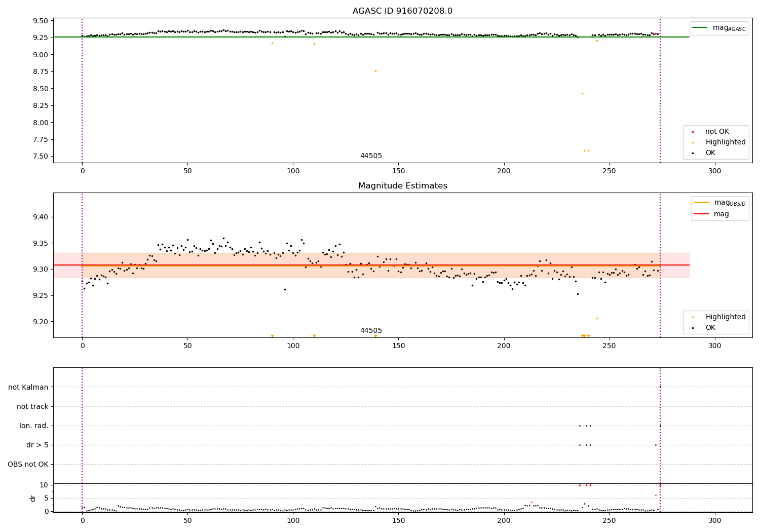Click the 8.75 y-axis tick label
The width and height of the screenshot is (760, 532).
41,72
